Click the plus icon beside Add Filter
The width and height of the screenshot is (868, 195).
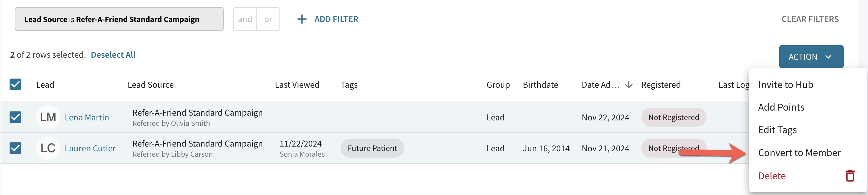tap(302, 19)
